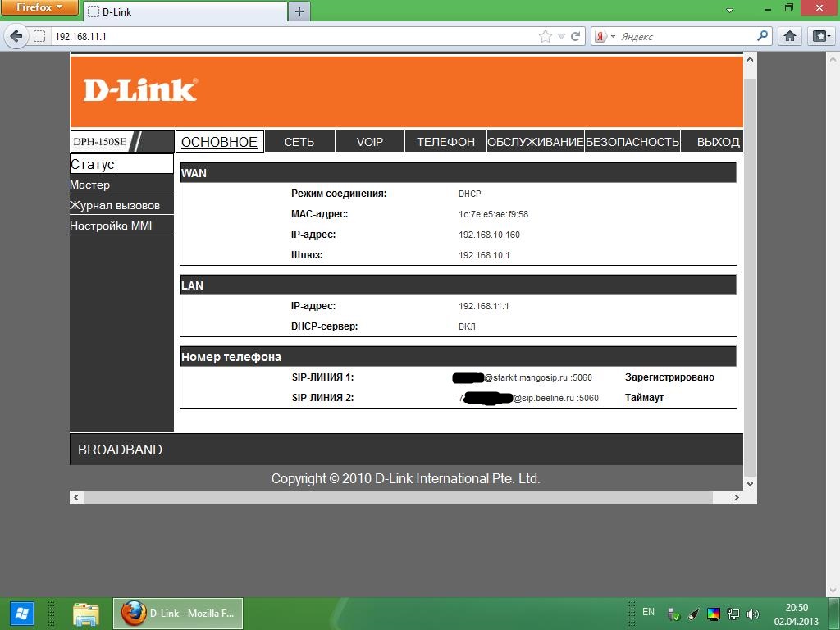Open the Firefox application menu
The image size is (840, 630).
click(39, 7)
